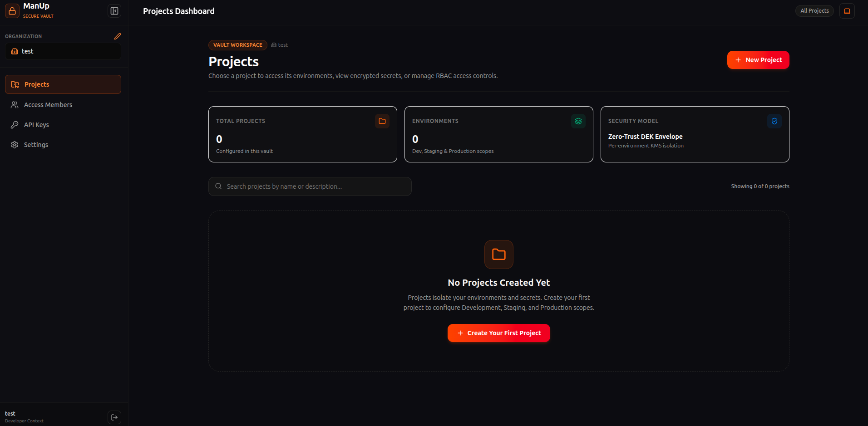This screenshot has width=868, height=426.
Task: Open Settings from the sidebar
Action: pos(63,145)
